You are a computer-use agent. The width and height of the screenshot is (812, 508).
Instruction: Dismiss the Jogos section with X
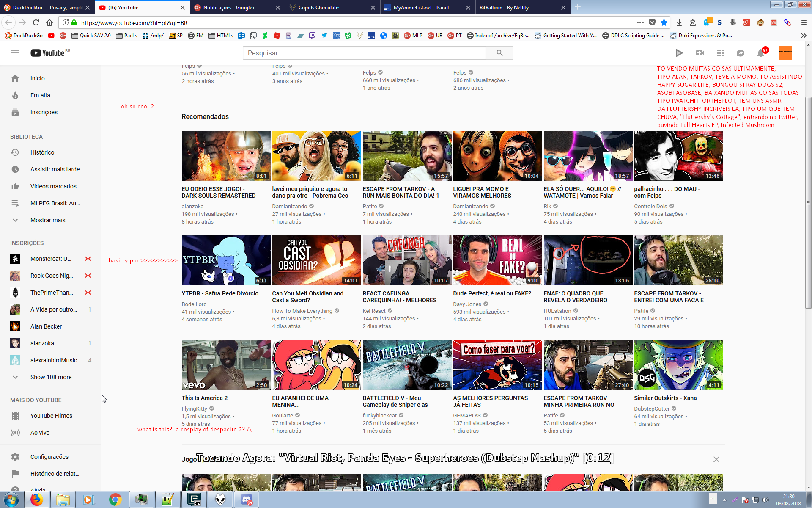tap(716, 459)
